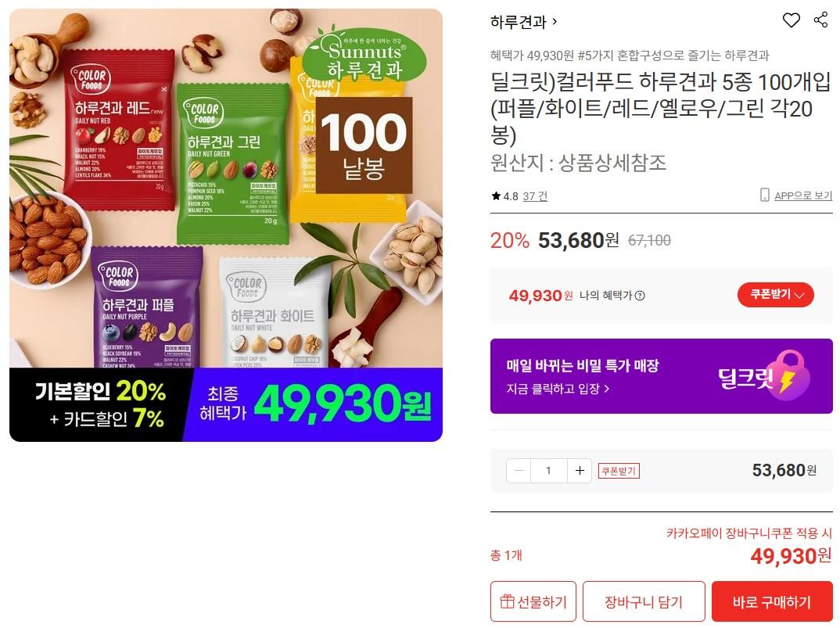
Task: Open the purple 딜크릿 secret deal banner
Action: [x=661, y=375]
